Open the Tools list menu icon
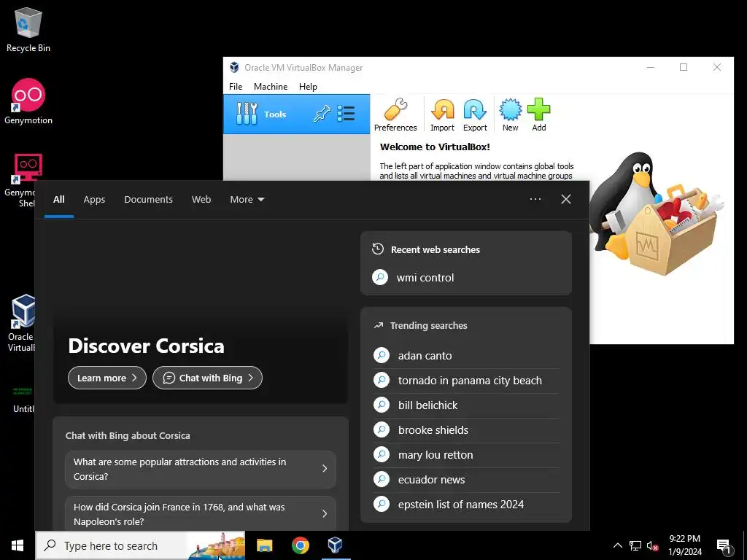 pos(346,114)
